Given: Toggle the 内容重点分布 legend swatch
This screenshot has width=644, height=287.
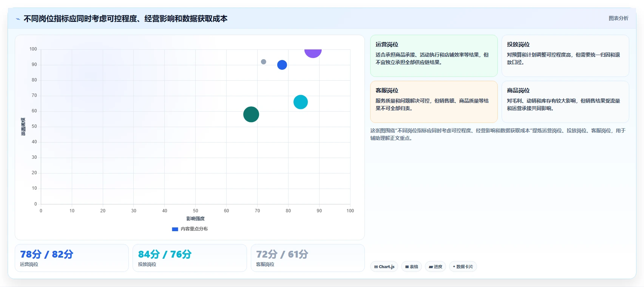Looking at the screenshot, I should [175, 229].
